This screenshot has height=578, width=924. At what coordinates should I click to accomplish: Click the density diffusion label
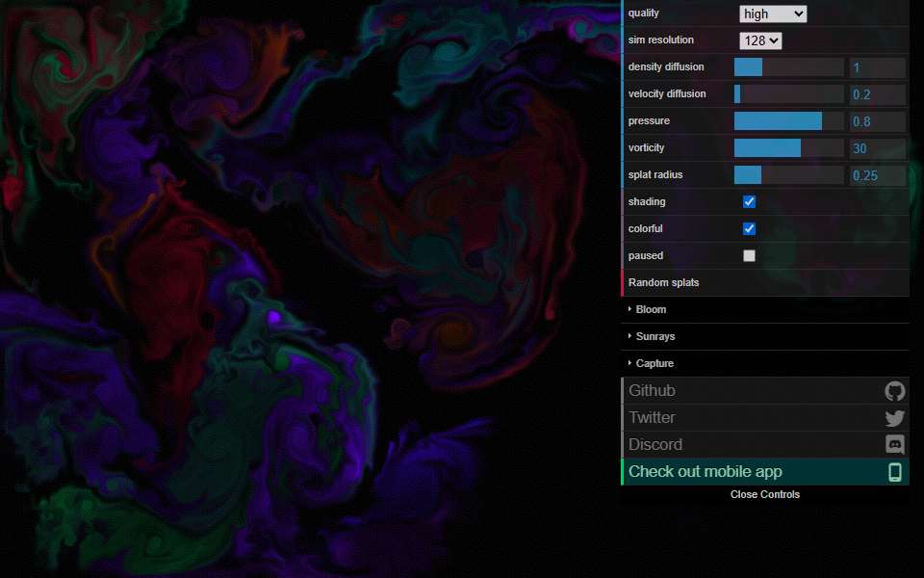(x=666, y=67)
